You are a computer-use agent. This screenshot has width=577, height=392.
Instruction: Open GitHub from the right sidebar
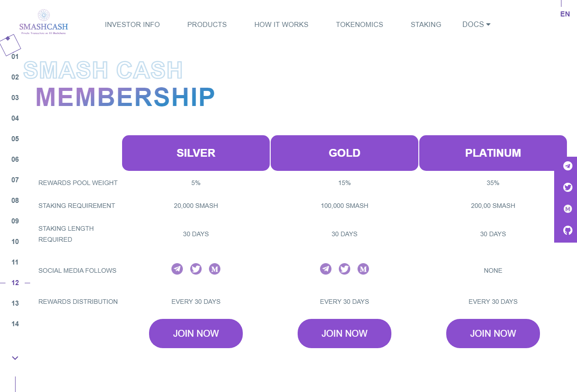568,230
